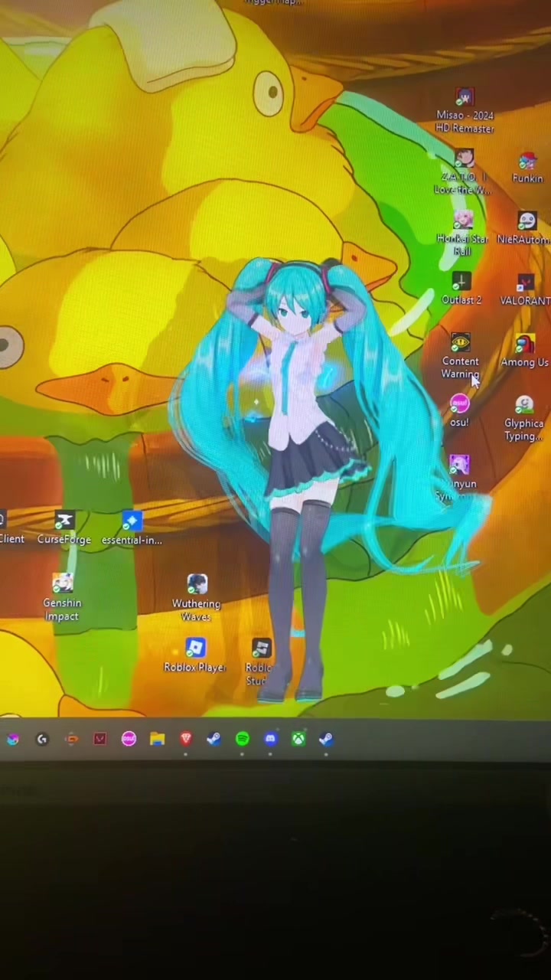Open the essential-in... desktop icon
This screenshot has width=551, height=980.
tap(132, 529)
